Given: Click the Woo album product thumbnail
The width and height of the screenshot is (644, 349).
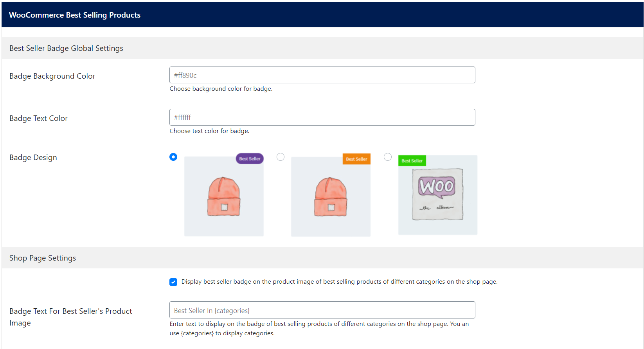Looking at the screenshot, I should pyautogui.click(x=438, y=195).
